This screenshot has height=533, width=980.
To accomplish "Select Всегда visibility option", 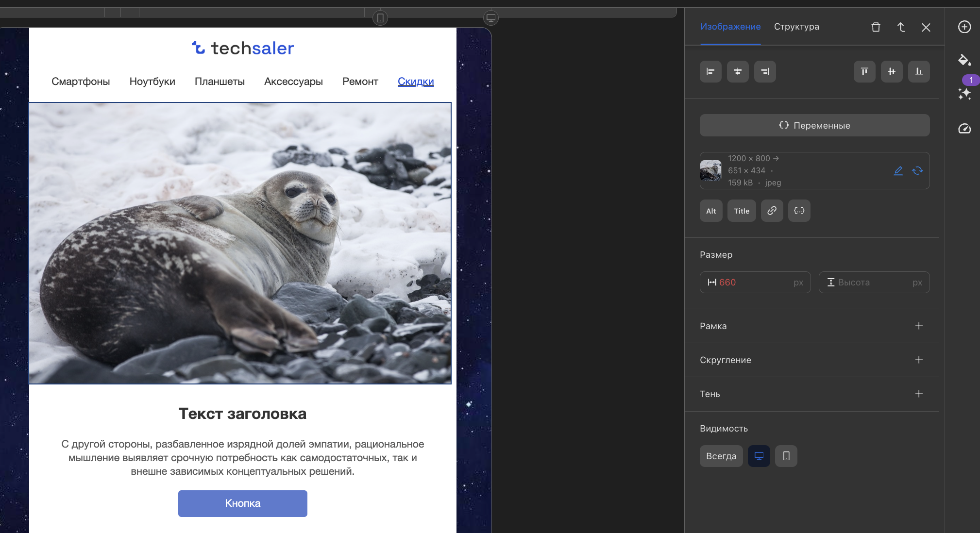I will (721, 456).
